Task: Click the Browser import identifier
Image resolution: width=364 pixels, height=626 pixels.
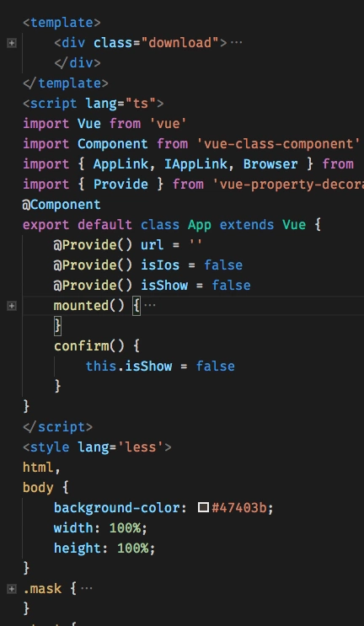Action: click(x=270, y=164)
